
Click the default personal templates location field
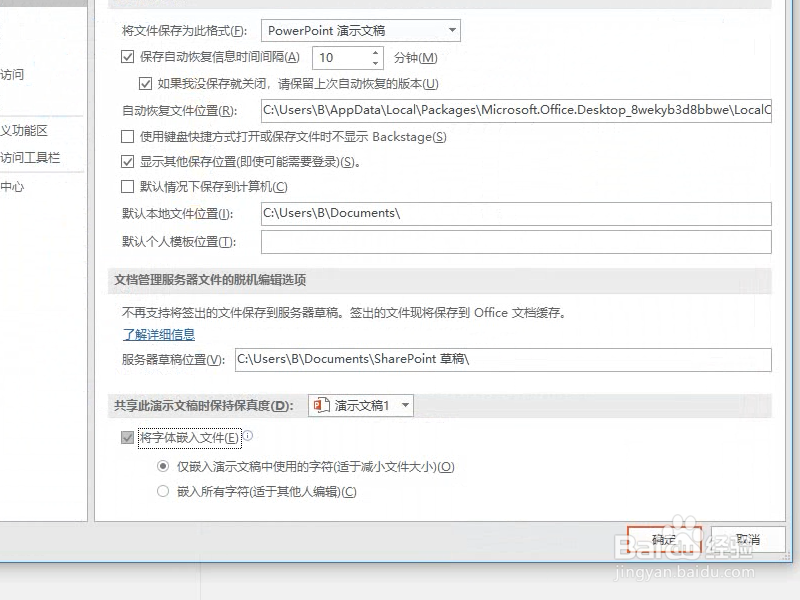pyautogui.click(x=516, y=242)
